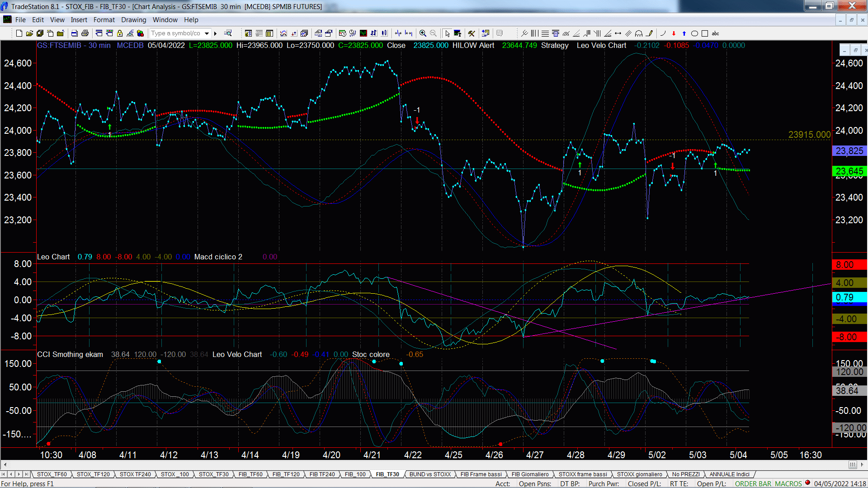
Task: Select the ellipse drawing tool
Action: pyautogui.click(x=694, y=33)
